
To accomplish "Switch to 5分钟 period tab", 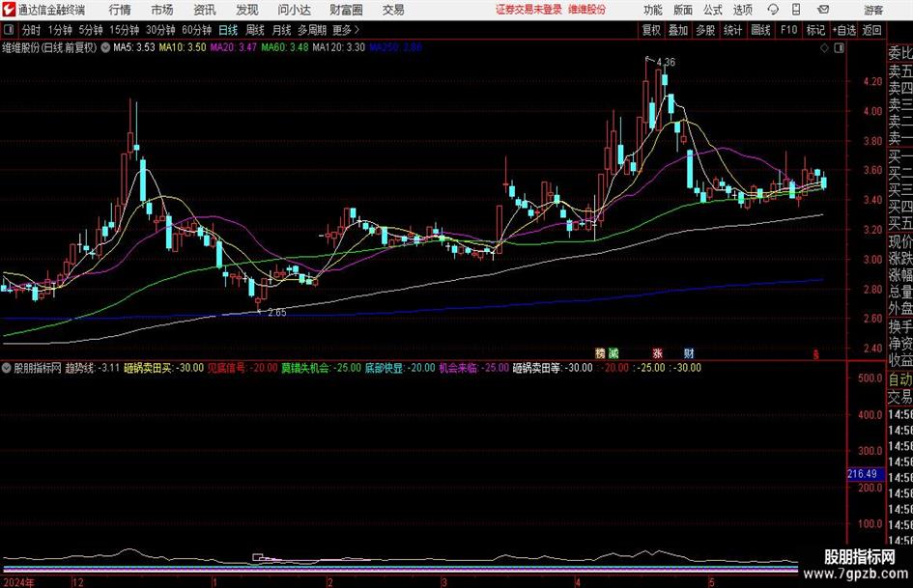I will point(90,30).
